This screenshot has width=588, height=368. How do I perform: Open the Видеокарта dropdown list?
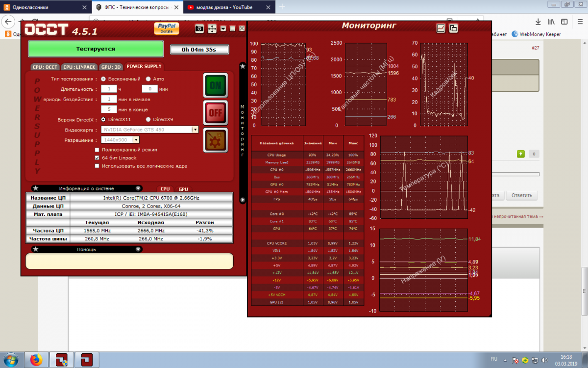[195, 130]
